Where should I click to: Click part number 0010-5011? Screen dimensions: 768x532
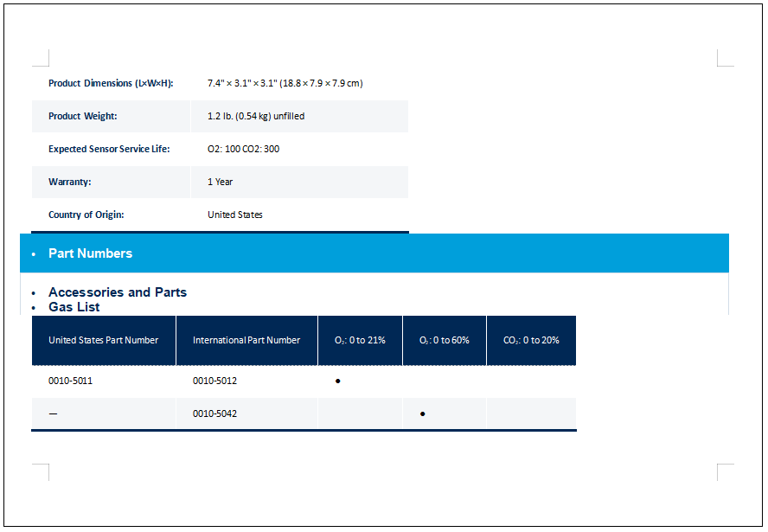(x=71, y=381)
